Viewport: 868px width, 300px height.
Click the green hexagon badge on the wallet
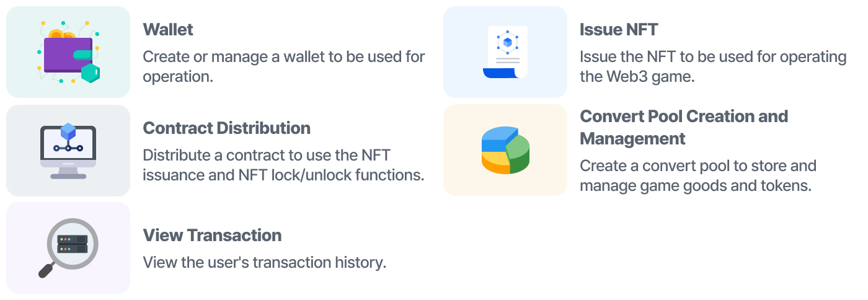click(x=91, y=73)
